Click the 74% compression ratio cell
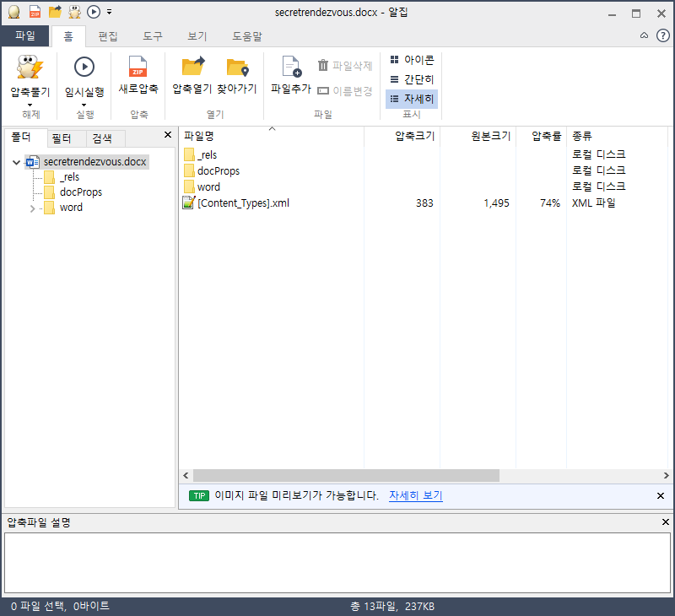 [x=550, y=203]
